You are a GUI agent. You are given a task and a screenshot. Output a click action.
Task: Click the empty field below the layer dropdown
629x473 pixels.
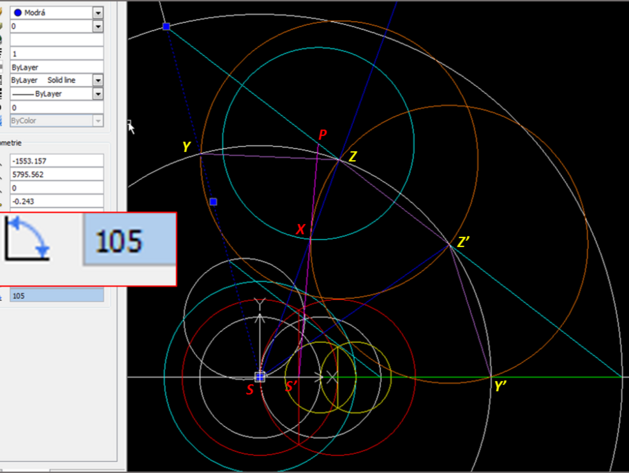(x=57, y=40)
